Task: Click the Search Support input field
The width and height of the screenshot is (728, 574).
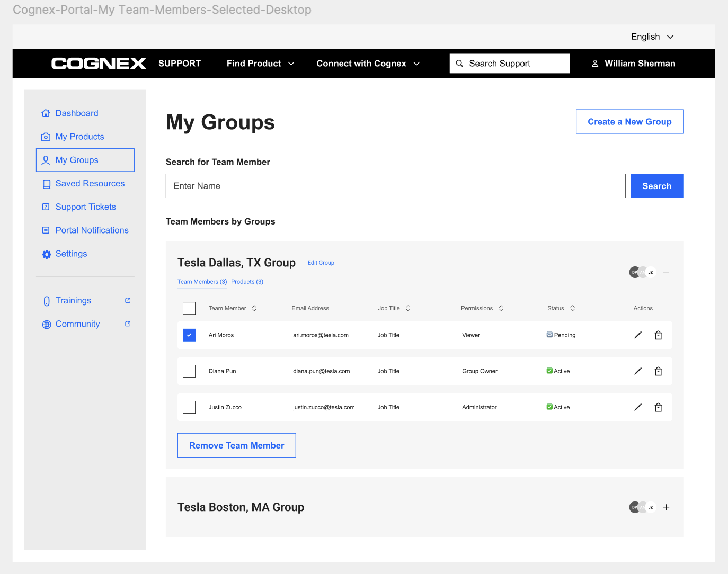Action: (510, 64)
